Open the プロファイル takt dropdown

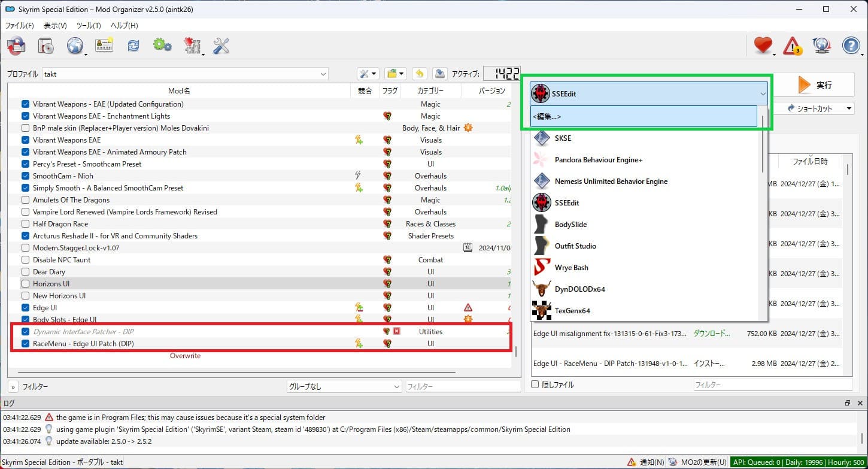[x=185, y=74]
